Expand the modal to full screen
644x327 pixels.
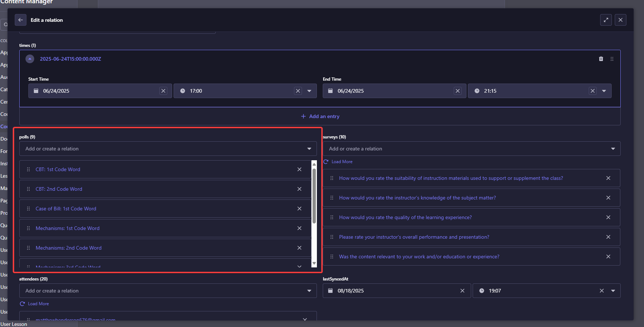coord(606,20)
